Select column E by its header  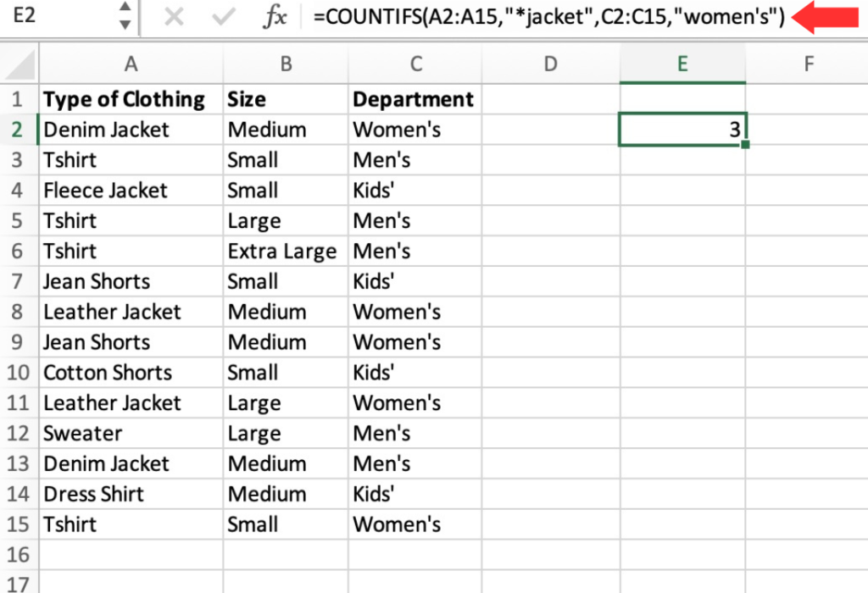682,64
